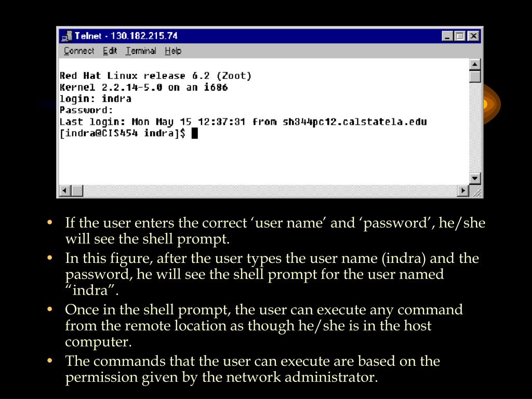Click the vertical scrollbar up arrow
This screenshot has height=399, width=532.
pyautogui.click(x=475, y=64)
